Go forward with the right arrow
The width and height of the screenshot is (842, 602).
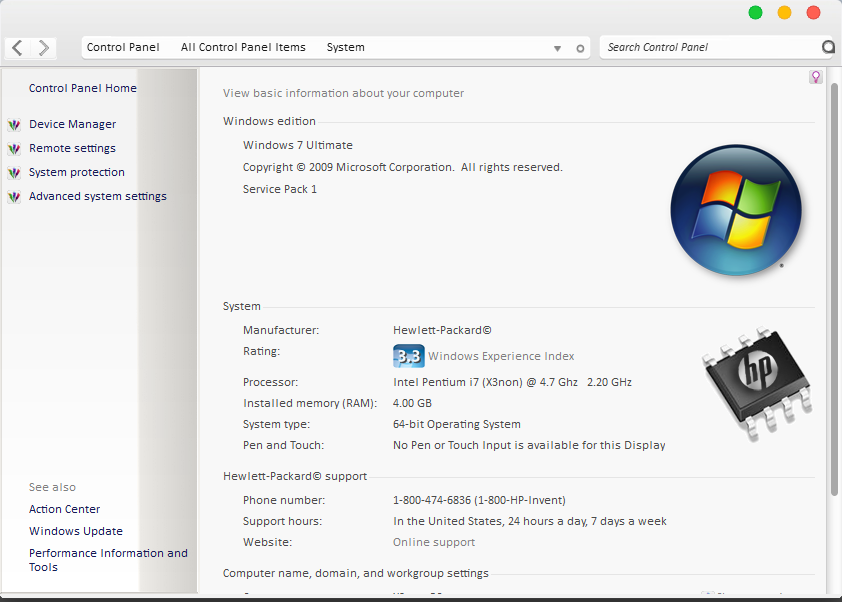pyautogui.click(x=43, y=48)
